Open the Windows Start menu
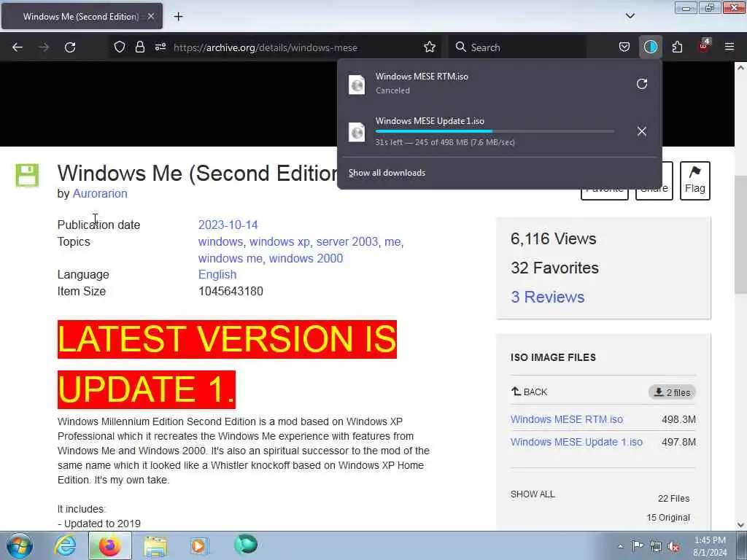The width and height of the screenshot is (747, 560). 20,545
